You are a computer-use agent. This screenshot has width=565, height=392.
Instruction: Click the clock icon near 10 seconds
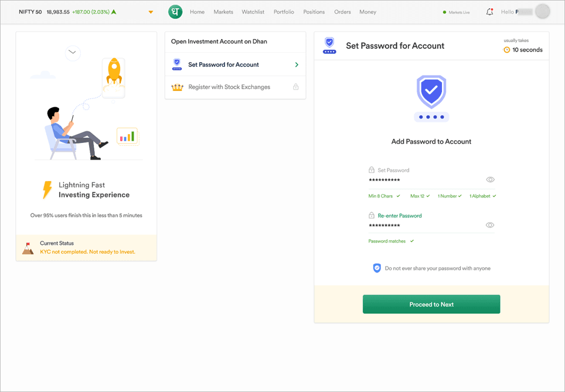[x=507, y=50]
